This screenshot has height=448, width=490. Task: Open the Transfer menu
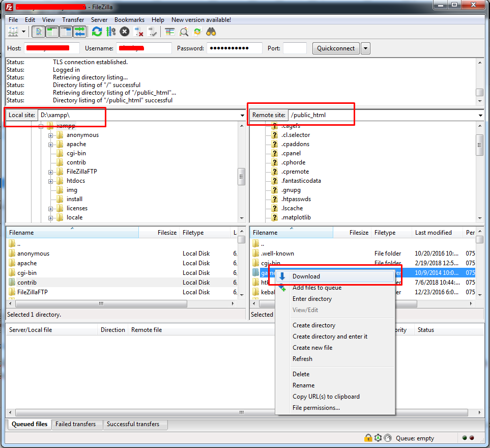tap(73, 20)
